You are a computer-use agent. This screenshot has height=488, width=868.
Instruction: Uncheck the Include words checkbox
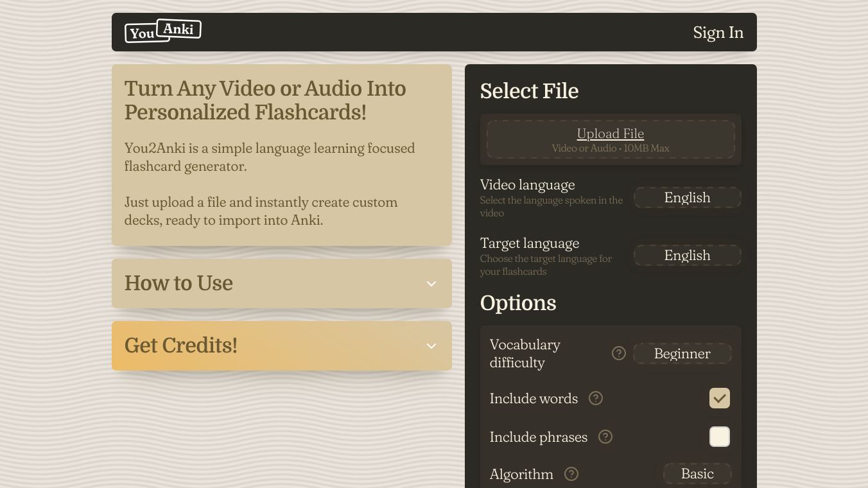(x=719, y=398)
